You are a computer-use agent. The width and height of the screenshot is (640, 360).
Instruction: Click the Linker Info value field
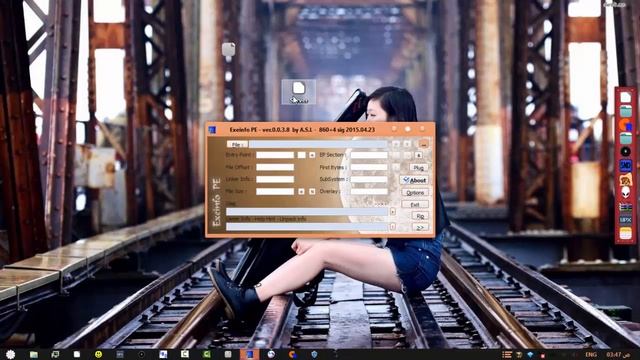click(275, 179)
